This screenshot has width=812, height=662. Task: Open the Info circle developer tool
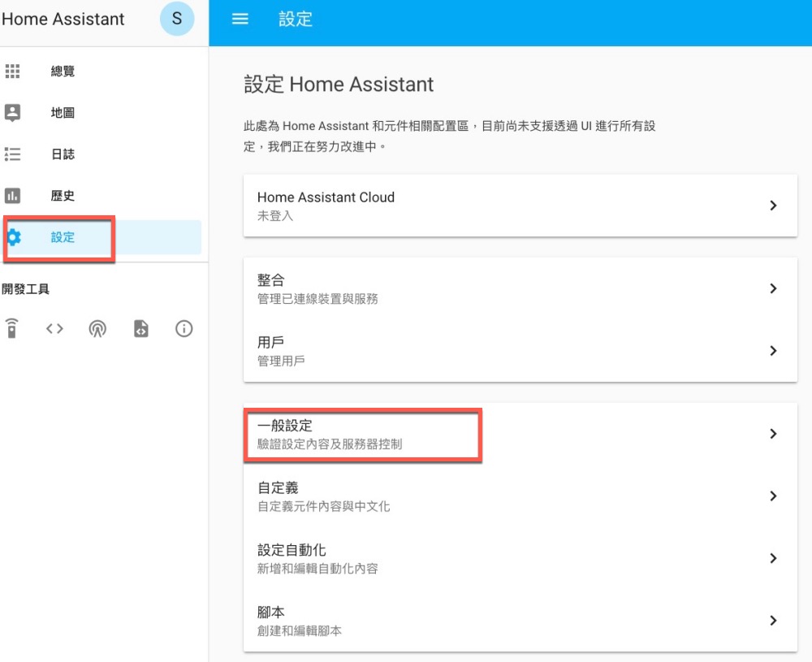pos(184,328)
